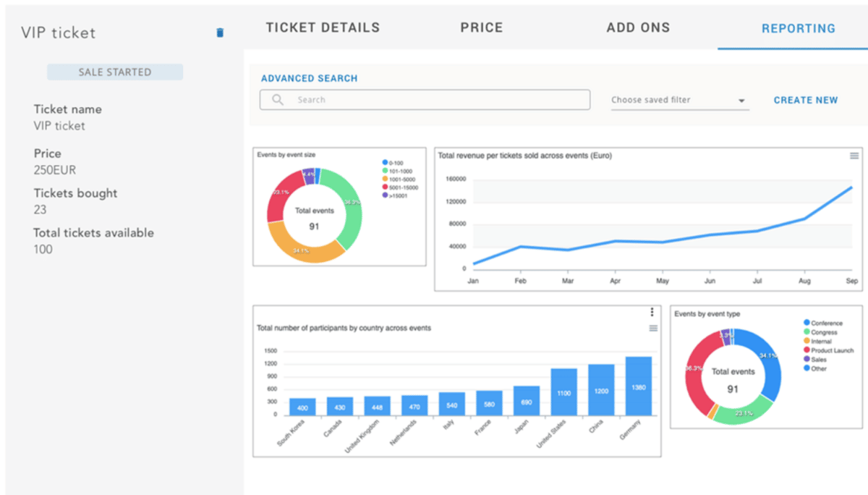The height and width of the screenshot is (495, 868).
Task: Click the Germany bar in participants chart
Action: 638,386
